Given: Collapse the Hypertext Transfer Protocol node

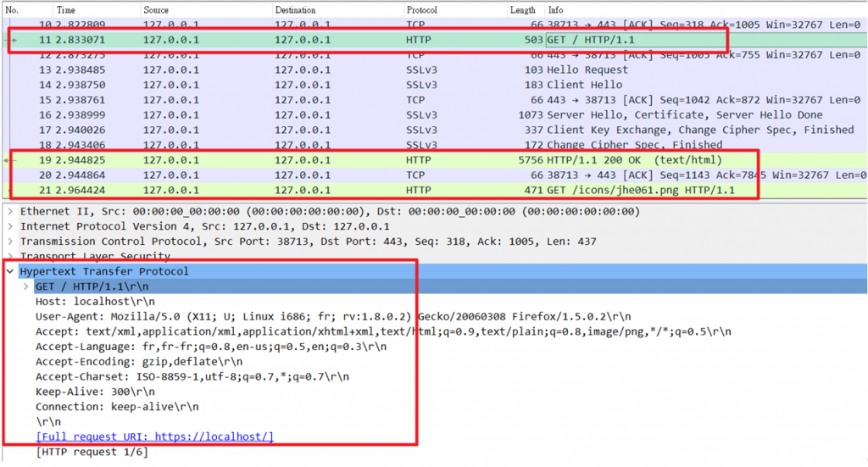Looking at the screenshot, I should coord(10,271).
